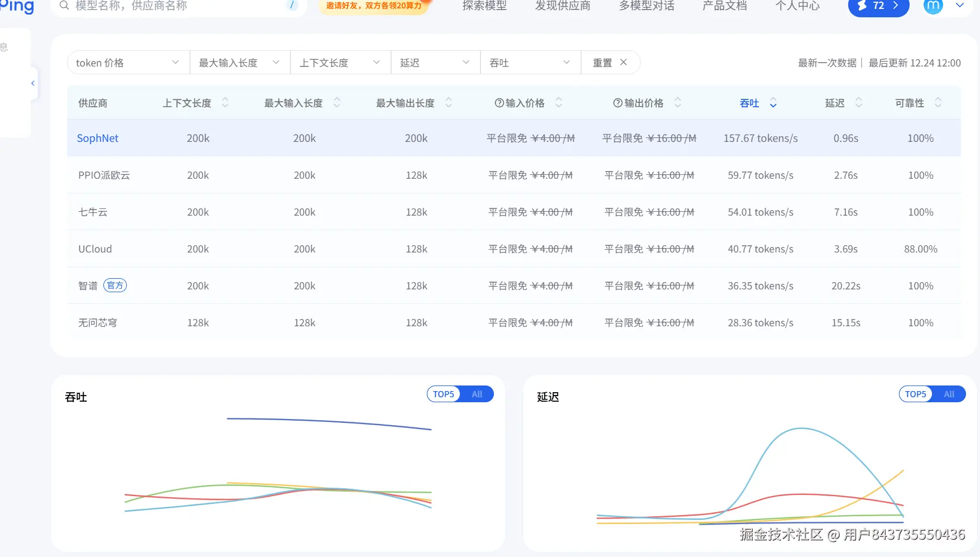Click the 无问芯穹 provider name
Screen dimensions: 980x557
98,322
